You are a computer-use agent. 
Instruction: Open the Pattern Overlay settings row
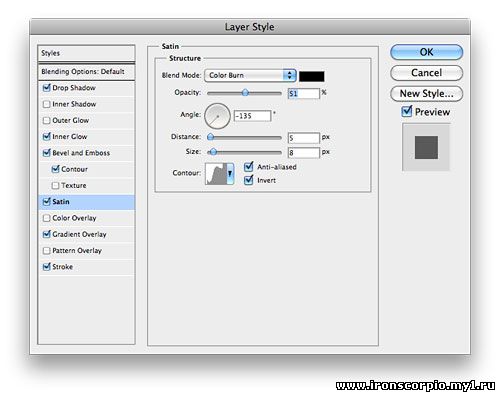(x=87, y=251)
